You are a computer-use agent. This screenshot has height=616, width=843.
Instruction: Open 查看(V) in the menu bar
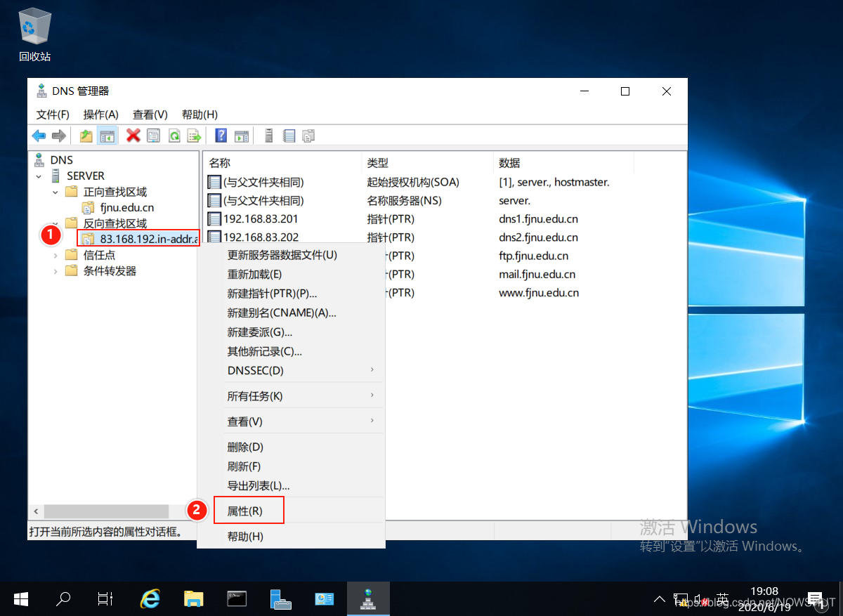click(150, 114)
